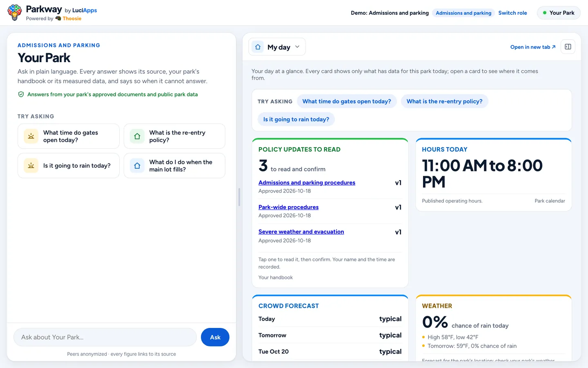The image size is (588, 368).
Task: Click the green shield check icon
Action: coord(21,94)
